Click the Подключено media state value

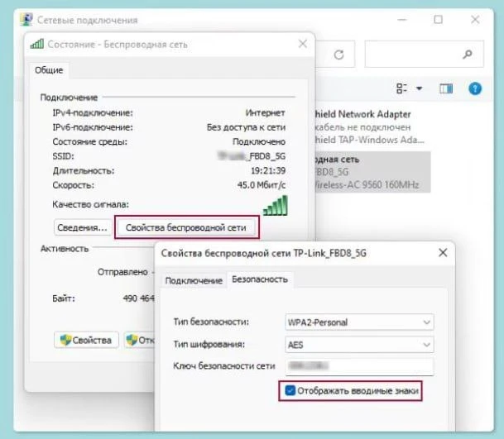coord(259,141)
